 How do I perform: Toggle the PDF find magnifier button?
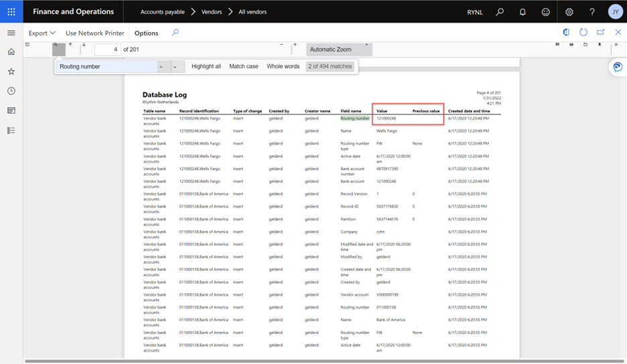pyautogui.click(x=58, y=49)
